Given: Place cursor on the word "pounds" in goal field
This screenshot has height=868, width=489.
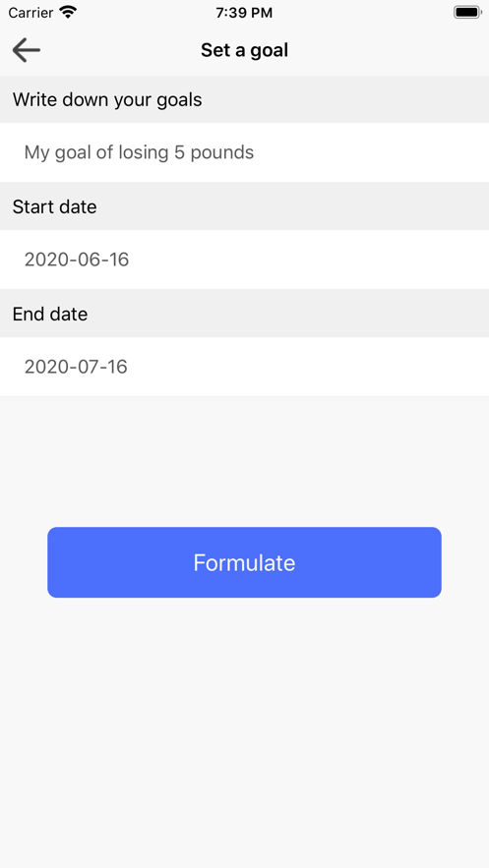Looking at the screenshot, I should pyautogui.click(x=222, y=152).
